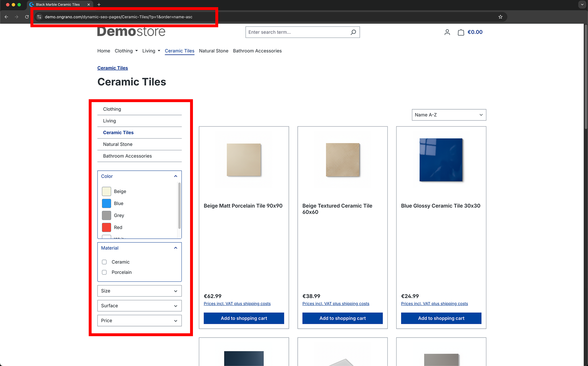Image resolution: width=588 pixels, height=366 pixels.
Task: Open site information icon in address bar
Action: [39, 17]
